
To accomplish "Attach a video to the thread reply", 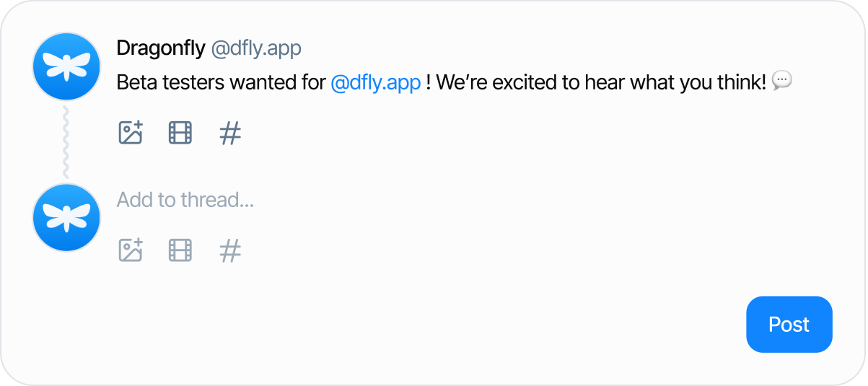I will coord(180,250).
